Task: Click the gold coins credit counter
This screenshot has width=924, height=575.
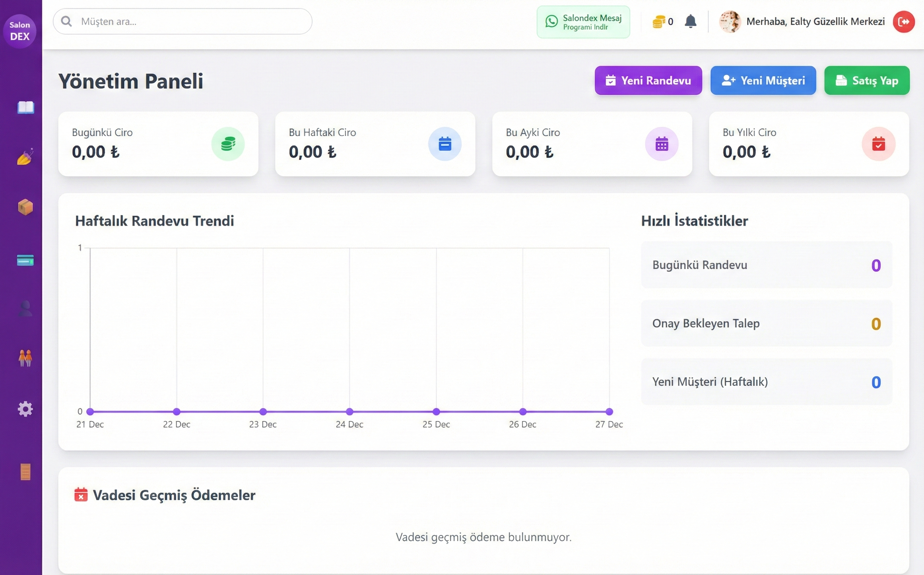Action: click(x=662, y=22)
